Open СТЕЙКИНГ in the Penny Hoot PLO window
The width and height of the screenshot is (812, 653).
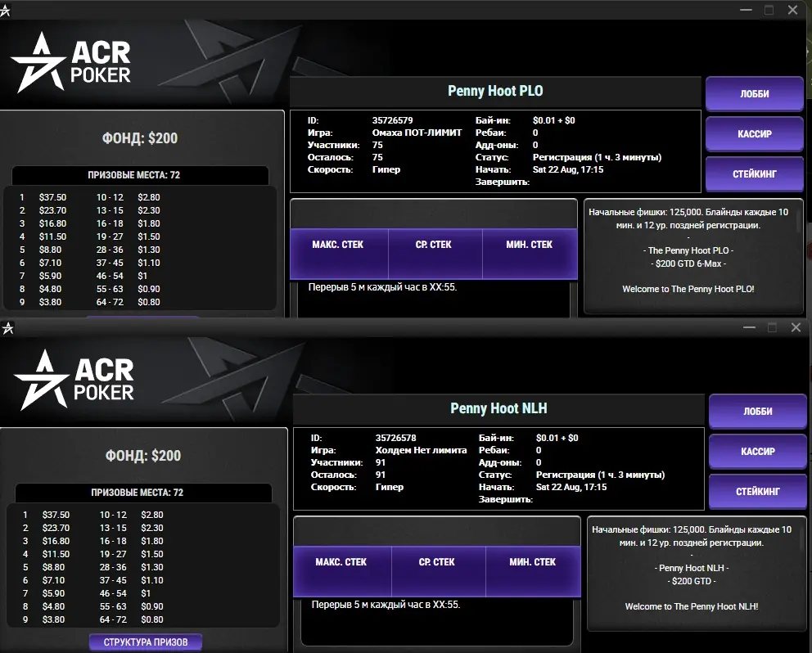755,174
